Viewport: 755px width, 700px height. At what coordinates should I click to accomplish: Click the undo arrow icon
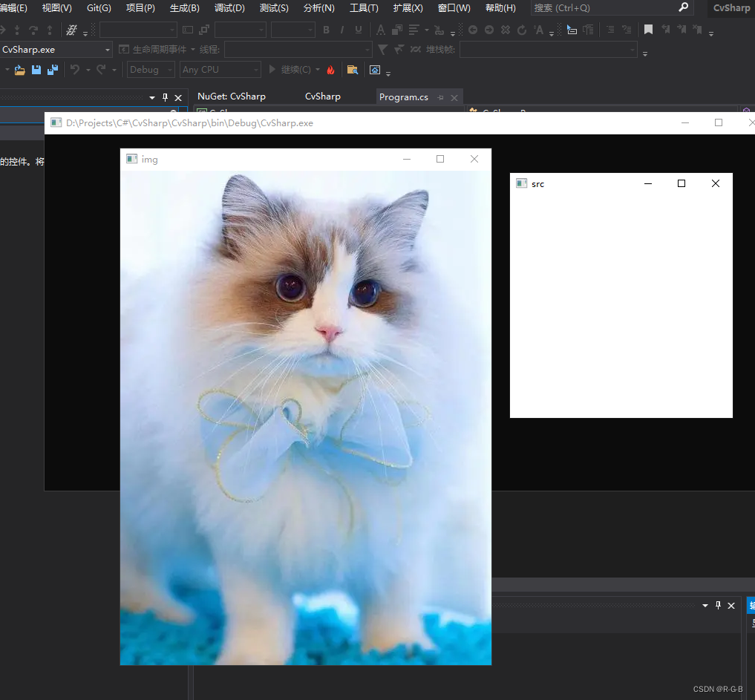tap(75, 70)
